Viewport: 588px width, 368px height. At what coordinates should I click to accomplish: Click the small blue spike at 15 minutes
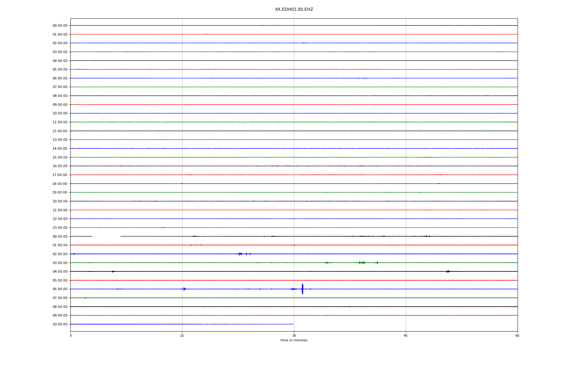(184, 289)
